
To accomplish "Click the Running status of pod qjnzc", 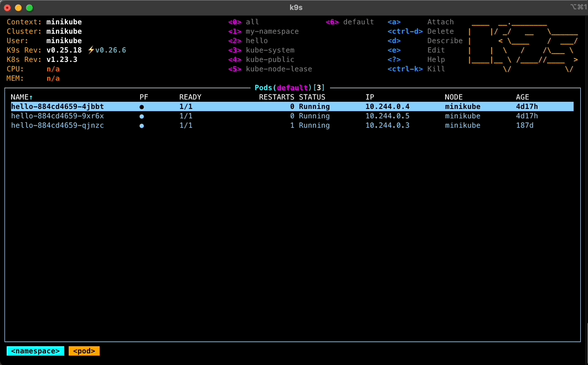I will click(x=314, y=126).
